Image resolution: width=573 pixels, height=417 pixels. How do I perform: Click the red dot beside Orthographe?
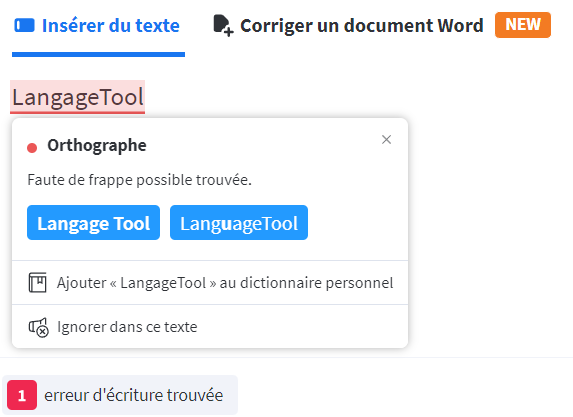tap(32, 148)
